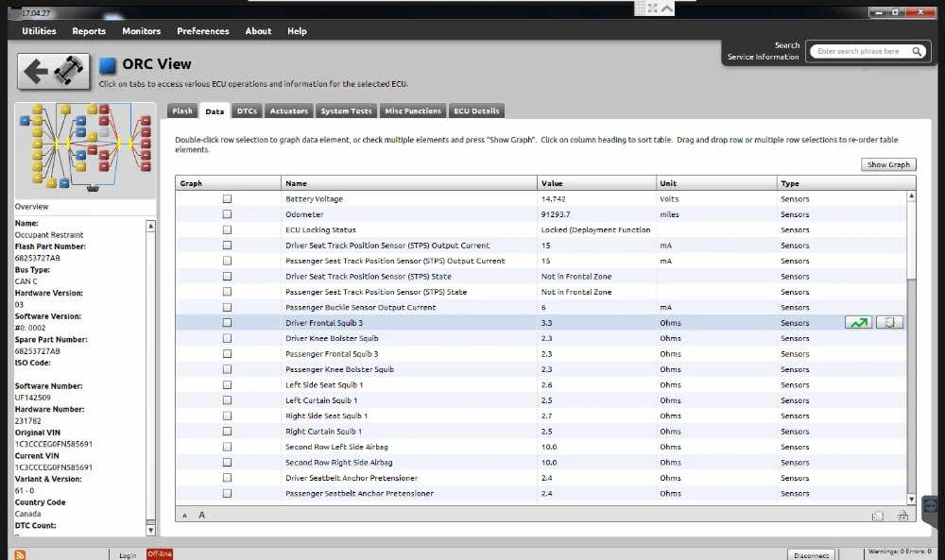The image size is (945, 560).
Task: Click the larger font size A icon
Action: coord(201,515)
